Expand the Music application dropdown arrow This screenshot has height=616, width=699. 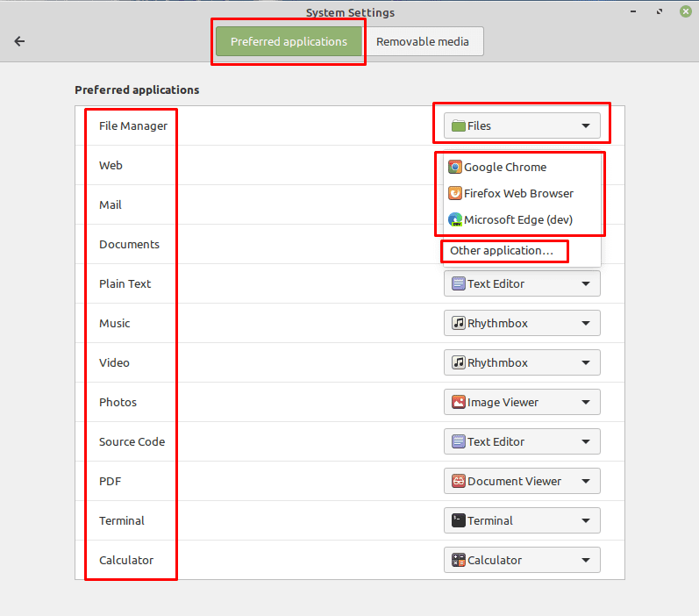[x=586, y=323]
